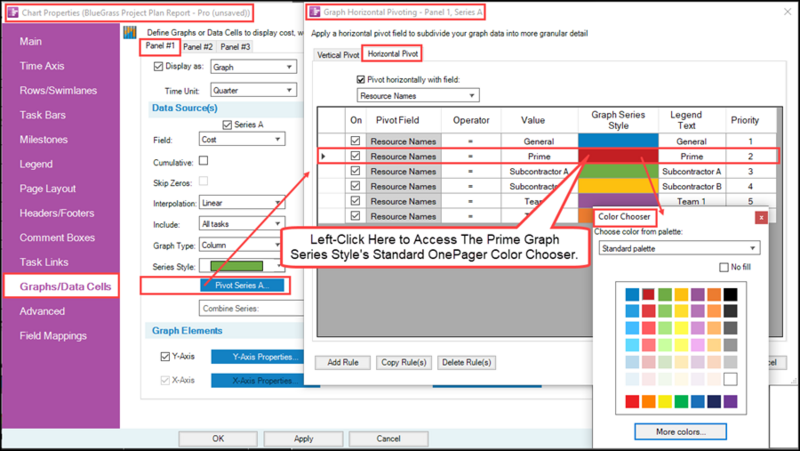This screenshot has width=800, height=451.
Task: Switch to the Panel #3 tab
Action: [x=235, y=47]
